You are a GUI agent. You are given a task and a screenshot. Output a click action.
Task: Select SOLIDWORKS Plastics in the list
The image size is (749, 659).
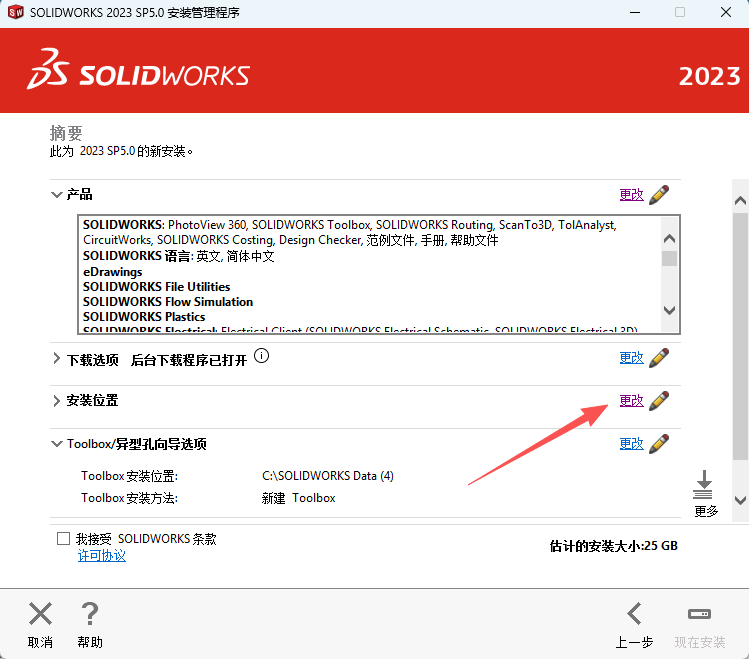(x=144, y=317)
